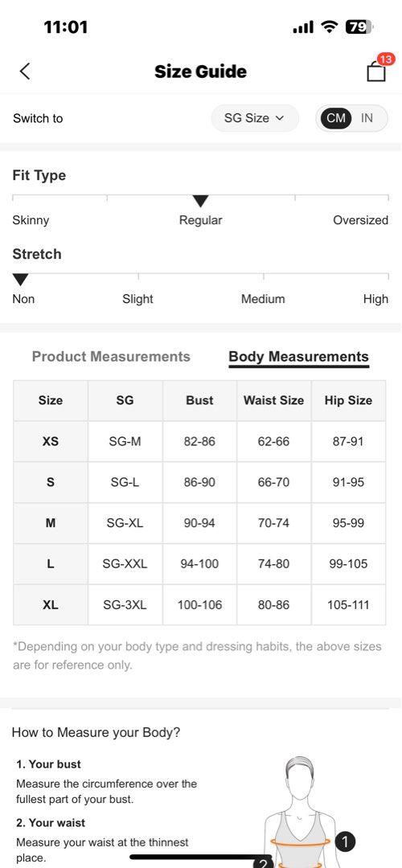
Task: Open the shopping bag cart icon
Action: pyautogui.click(x=376, y=72)
